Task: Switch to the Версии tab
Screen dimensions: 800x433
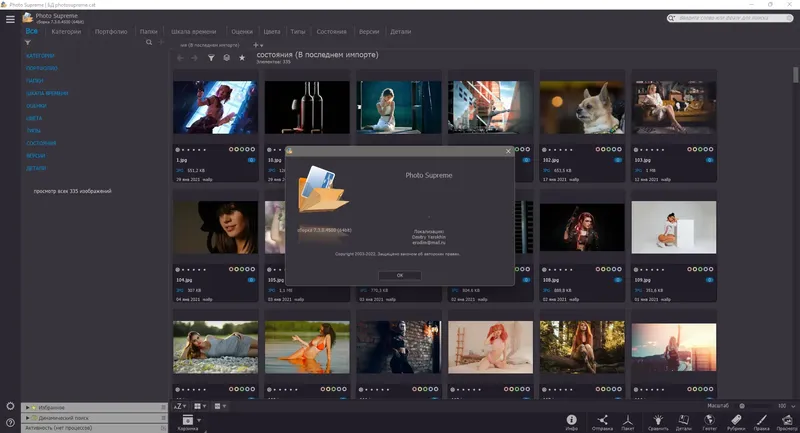Action: pos(369,32)
